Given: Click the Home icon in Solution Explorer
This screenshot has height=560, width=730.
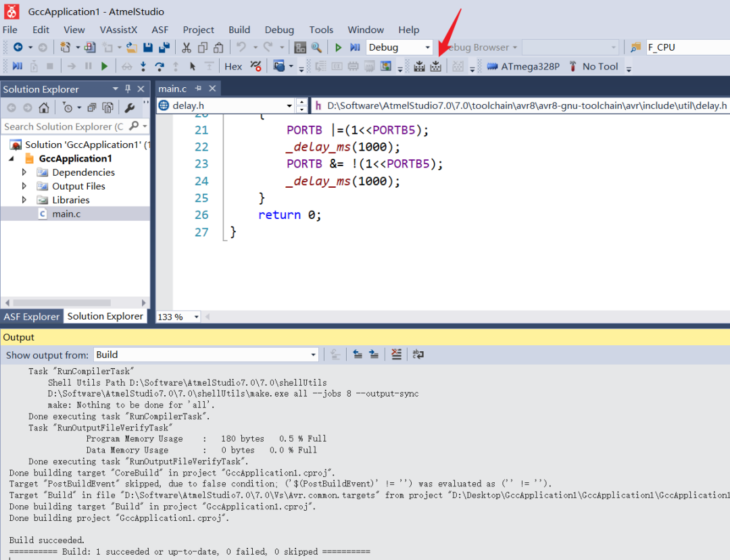Looking at the screenshot, I should 44,108.
